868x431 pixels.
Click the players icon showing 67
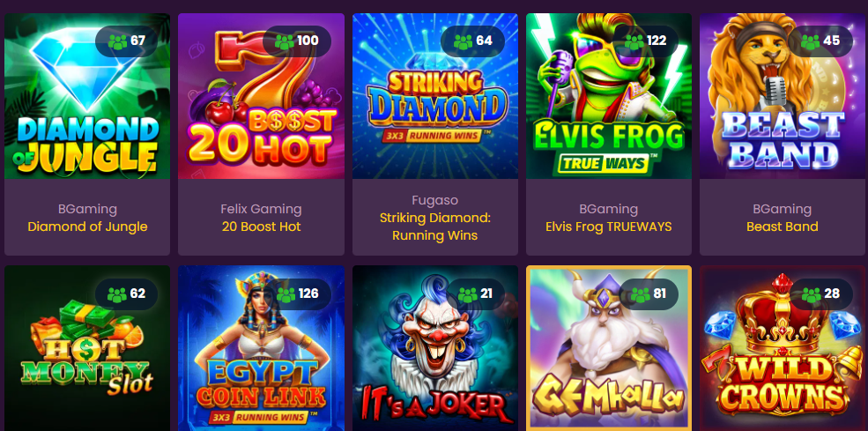(117, 41)
